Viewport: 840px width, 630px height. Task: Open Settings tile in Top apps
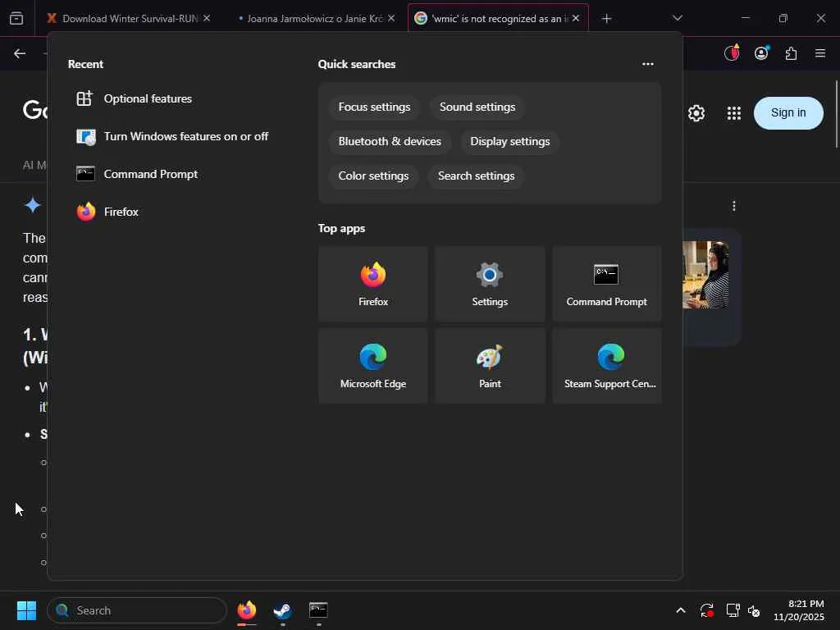pyautogui.click(x=490, y=284)
